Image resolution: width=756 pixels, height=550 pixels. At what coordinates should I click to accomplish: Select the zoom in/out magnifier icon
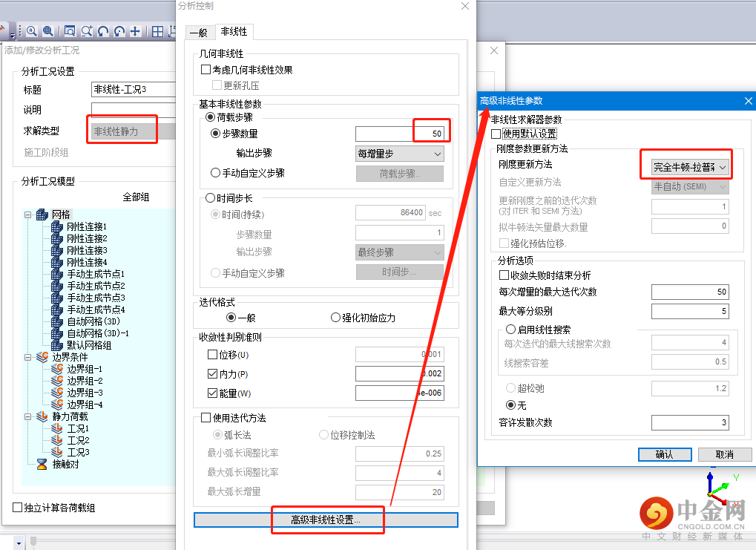click(86, 31)
